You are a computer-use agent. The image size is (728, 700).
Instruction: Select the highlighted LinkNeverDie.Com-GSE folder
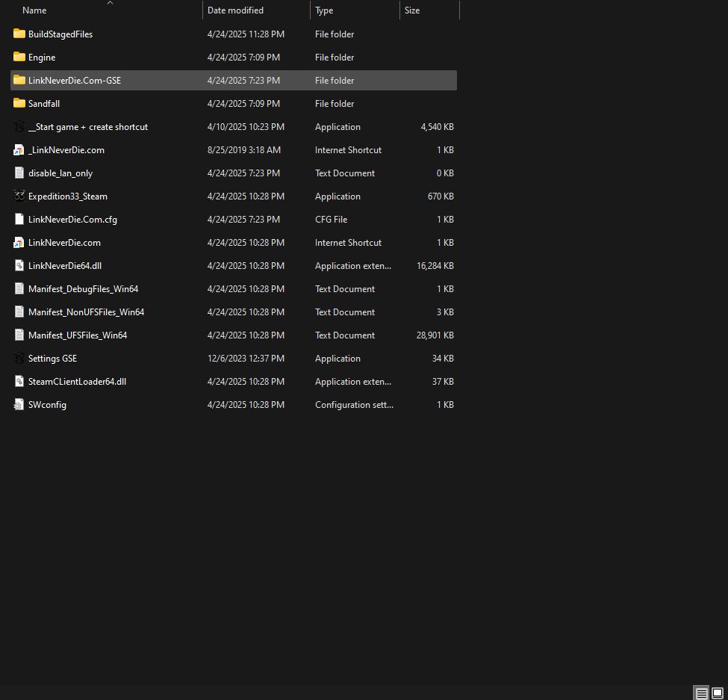tap(19, 80)
